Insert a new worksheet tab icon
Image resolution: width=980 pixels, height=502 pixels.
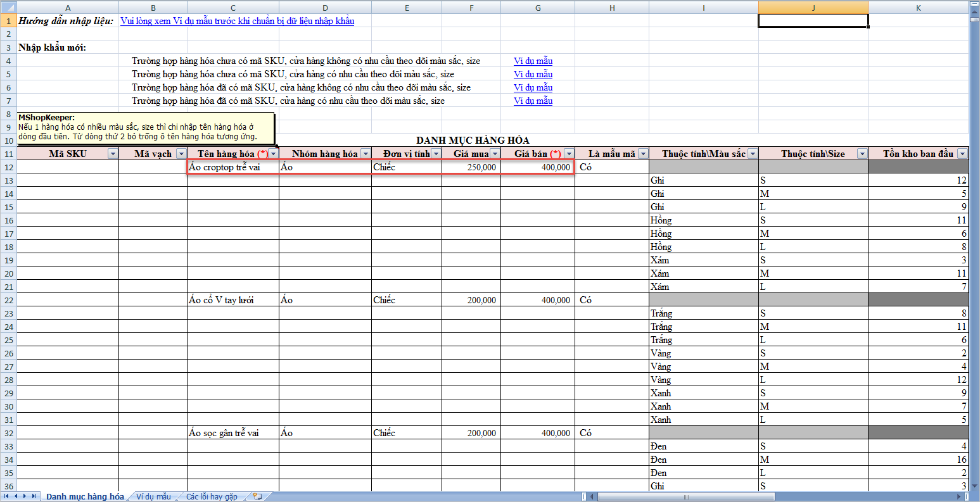point(257,496)
